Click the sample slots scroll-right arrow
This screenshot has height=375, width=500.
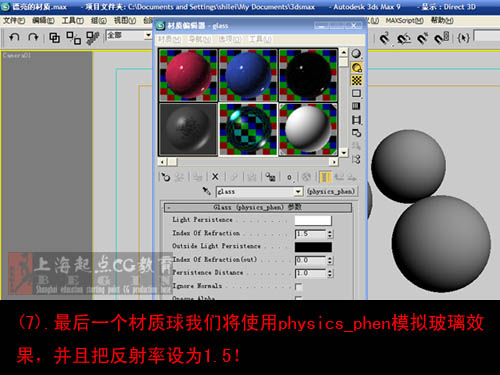tap(334, 162)
